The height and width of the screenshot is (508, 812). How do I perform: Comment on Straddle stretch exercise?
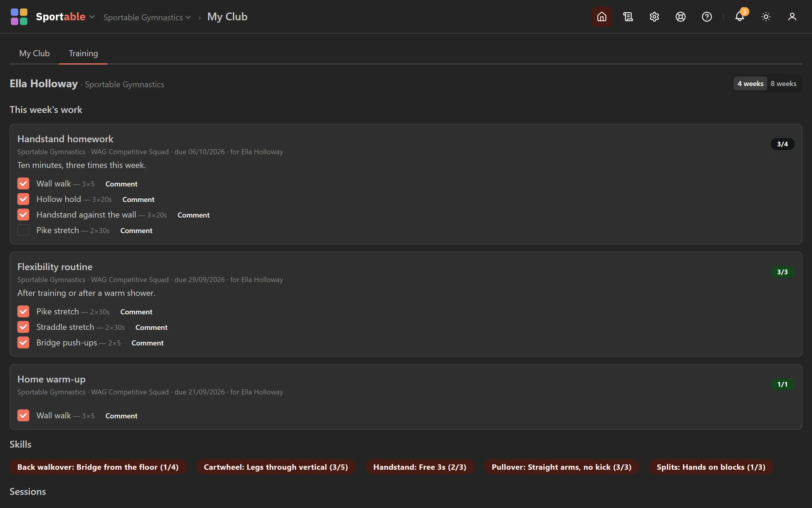(151, 327)
